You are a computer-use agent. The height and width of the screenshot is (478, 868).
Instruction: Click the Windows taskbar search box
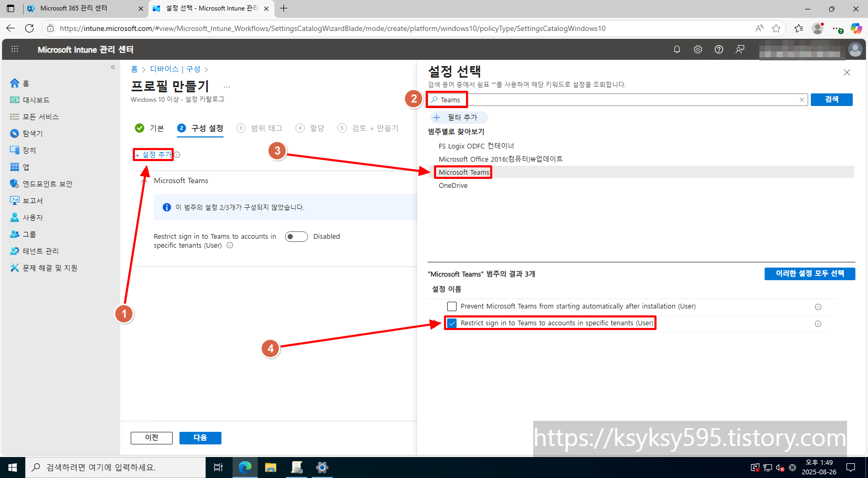pyautogui.click(x=115, y=467)
